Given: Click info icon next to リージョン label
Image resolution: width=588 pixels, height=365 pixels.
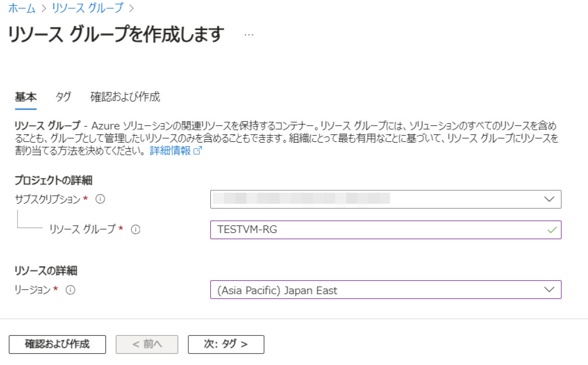Looking at the screenshot, I should pos(70,290).
